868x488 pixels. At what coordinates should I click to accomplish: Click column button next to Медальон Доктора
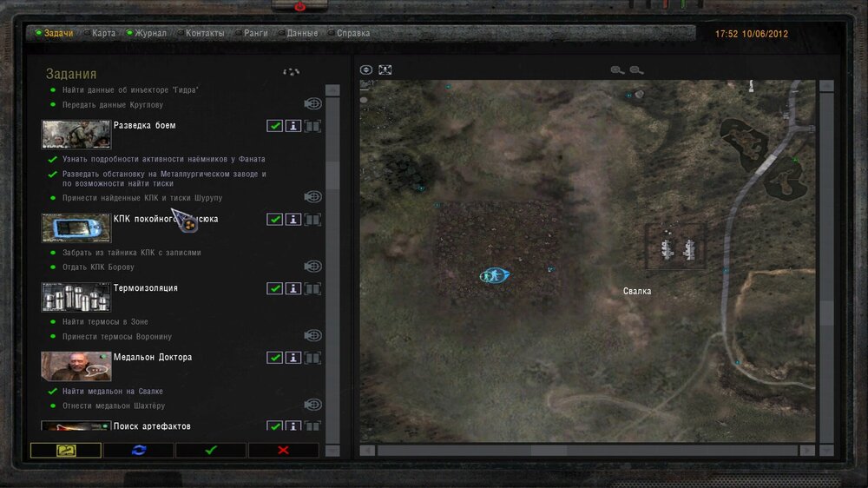click(x=312, y=358)
